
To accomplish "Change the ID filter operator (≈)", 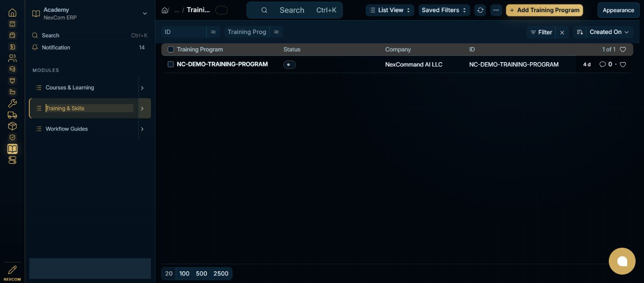I will click(213, 32).
